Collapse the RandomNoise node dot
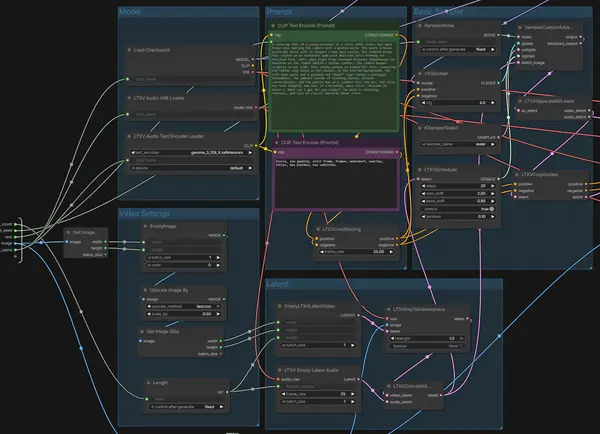This screenshot has height=434, width=600. click(x=420, y=26)
